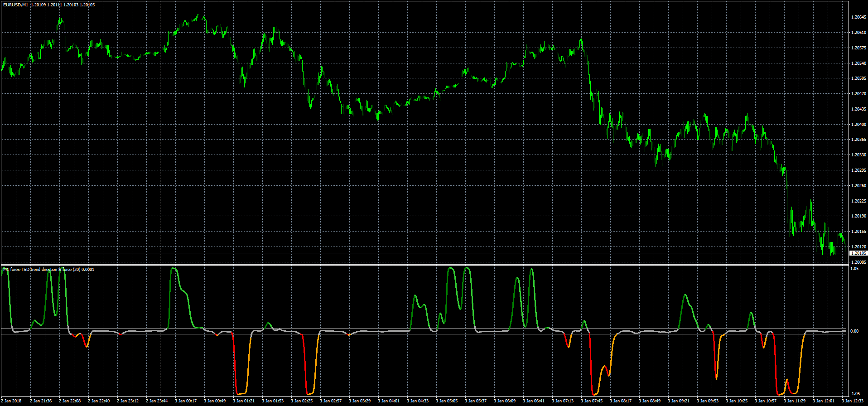
Task: Select the 3 Jan 04:33 time label
Action: point(418,401)
